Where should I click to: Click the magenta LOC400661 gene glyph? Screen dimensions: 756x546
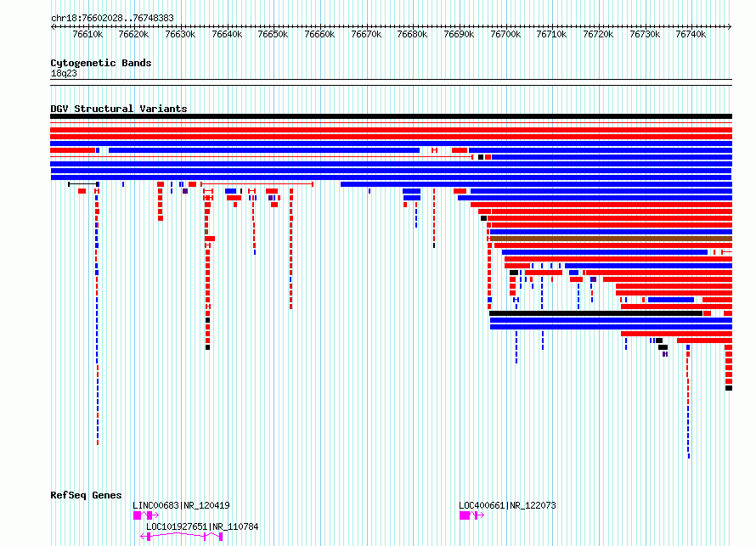471,515
